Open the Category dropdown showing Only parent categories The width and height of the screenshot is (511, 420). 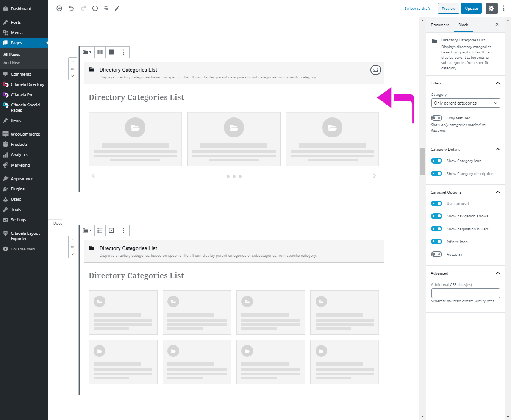465,103
